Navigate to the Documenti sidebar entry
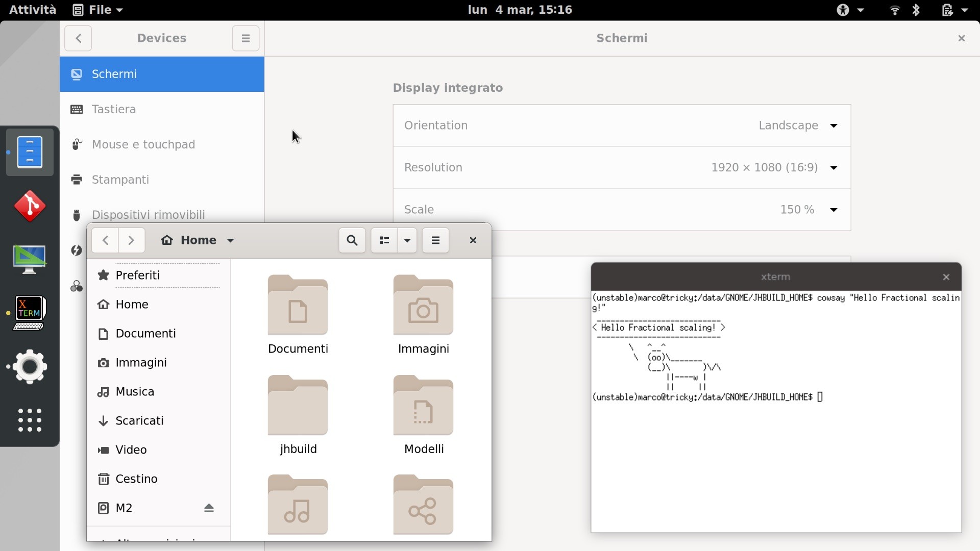Image resolution: width=980 pixels, height=551 pixels. point(144,333)
